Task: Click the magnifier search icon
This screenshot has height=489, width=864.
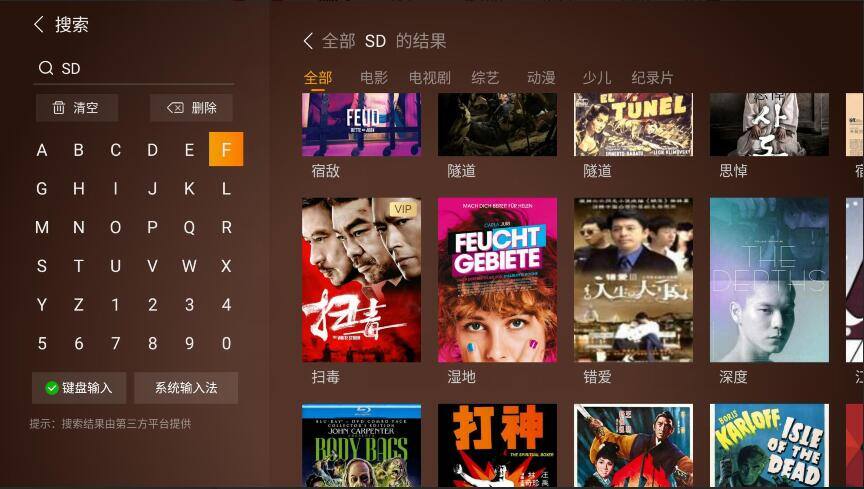Action: click(x=46, y=68)
